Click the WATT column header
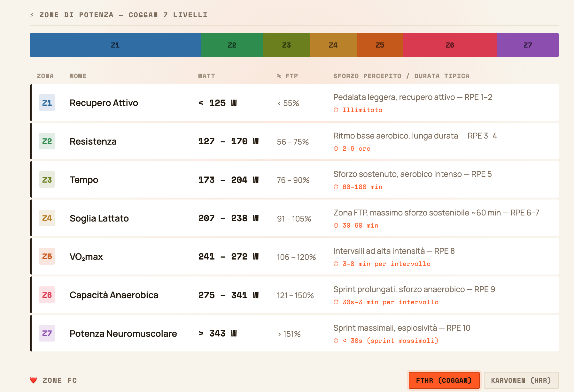The width and height of the screenshot is (574, 392). click(x=206, y=76)
